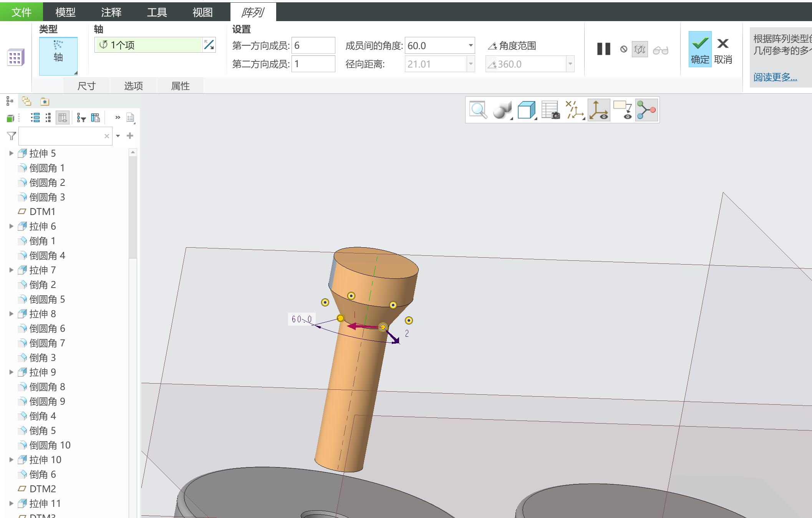Open the 成员间的角度 dropdown arrow
The image size is (812, 518).
coord(471,46)
